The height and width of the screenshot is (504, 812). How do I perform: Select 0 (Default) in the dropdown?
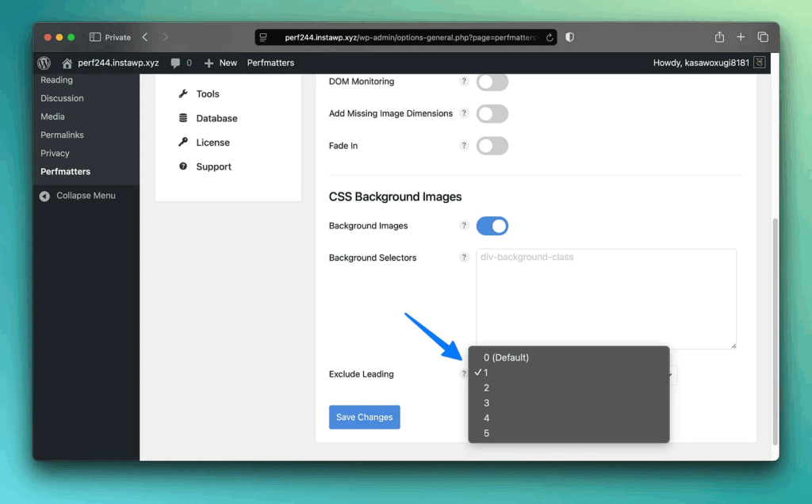pos(506,357)
